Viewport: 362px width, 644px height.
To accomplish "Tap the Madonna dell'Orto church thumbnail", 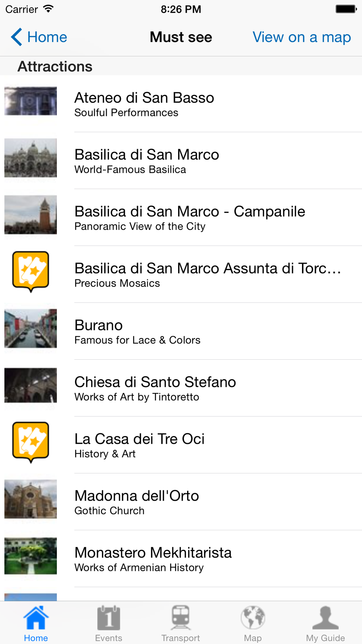I will (31, 499).
